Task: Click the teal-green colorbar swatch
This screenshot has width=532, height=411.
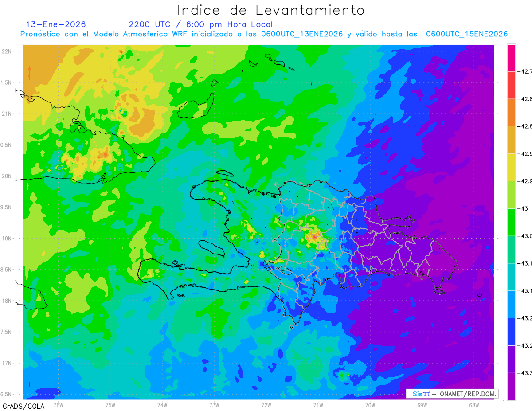Action: (511, 249)
